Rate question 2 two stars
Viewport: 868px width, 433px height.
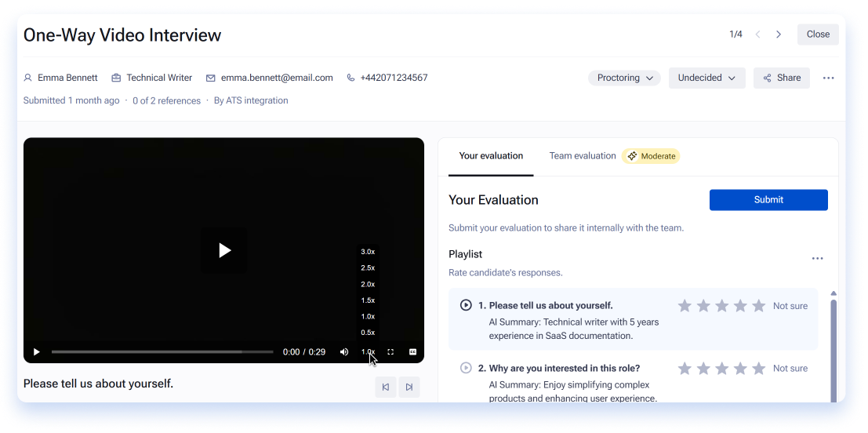(703, 368)
